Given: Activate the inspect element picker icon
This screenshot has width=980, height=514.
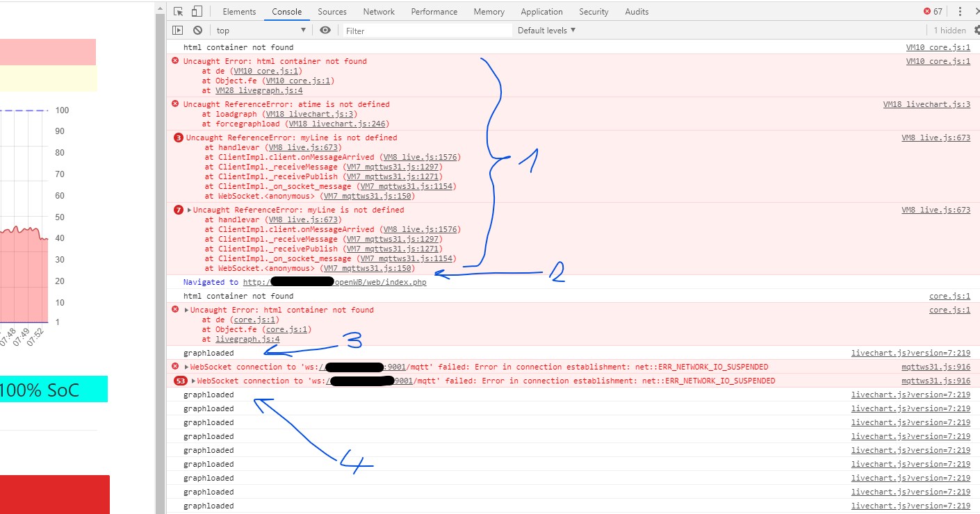Looking at the screenshot, I should point(179,11).
